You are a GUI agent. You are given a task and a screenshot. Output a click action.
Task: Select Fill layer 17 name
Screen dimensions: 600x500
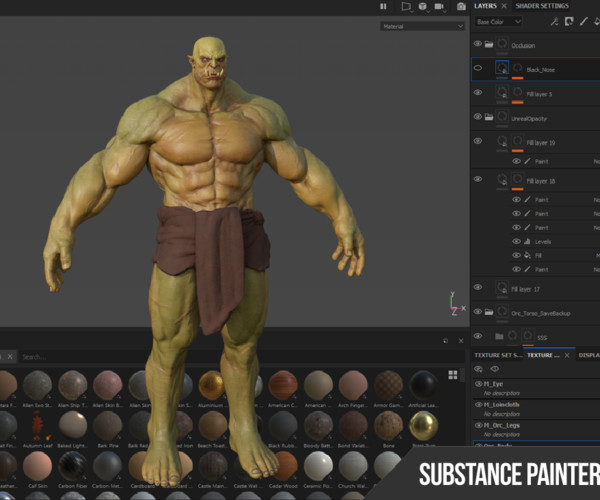525,289
